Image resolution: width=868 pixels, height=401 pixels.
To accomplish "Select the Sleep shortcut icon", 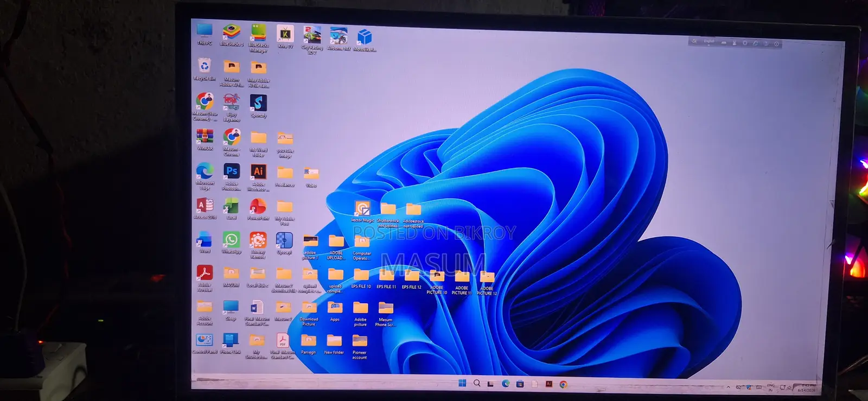I will 231,311.
